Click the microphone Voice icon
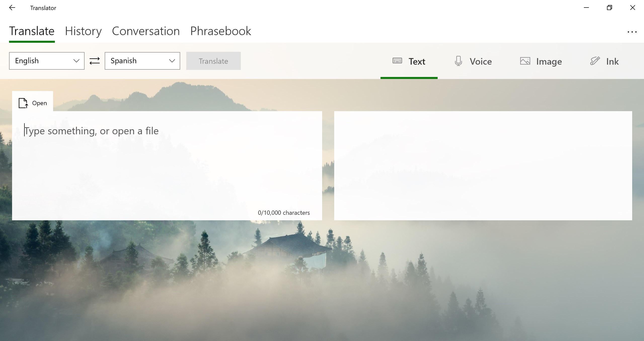644x341 pixels. pos(458,61)
